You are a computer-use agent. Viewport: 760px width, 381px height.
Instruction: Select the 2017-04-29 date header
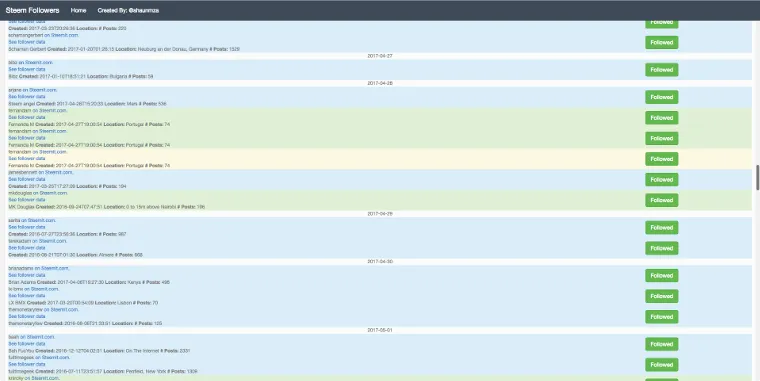pos(380,214)
